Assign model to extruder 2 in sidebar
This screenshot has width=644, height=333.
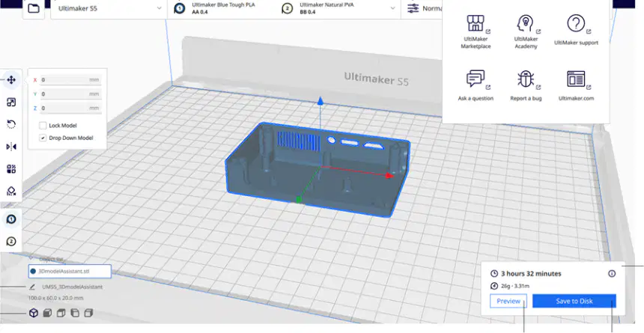coord(11,242)
